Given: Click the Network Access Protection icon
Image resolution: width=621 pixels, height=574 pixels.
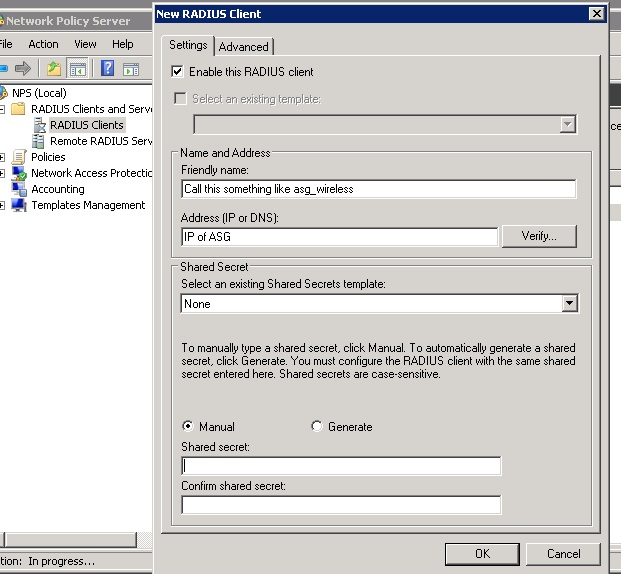Looking at the screenshot, I should (x=19, y=173).
